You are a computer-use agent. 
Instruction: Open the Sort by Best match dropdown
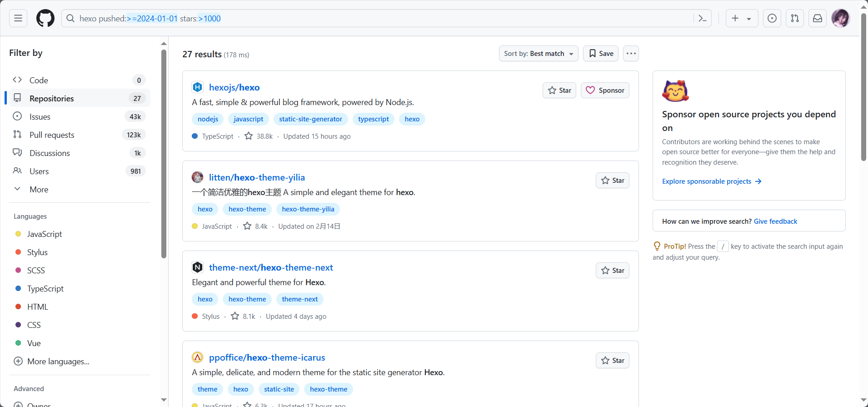(538, 54)
